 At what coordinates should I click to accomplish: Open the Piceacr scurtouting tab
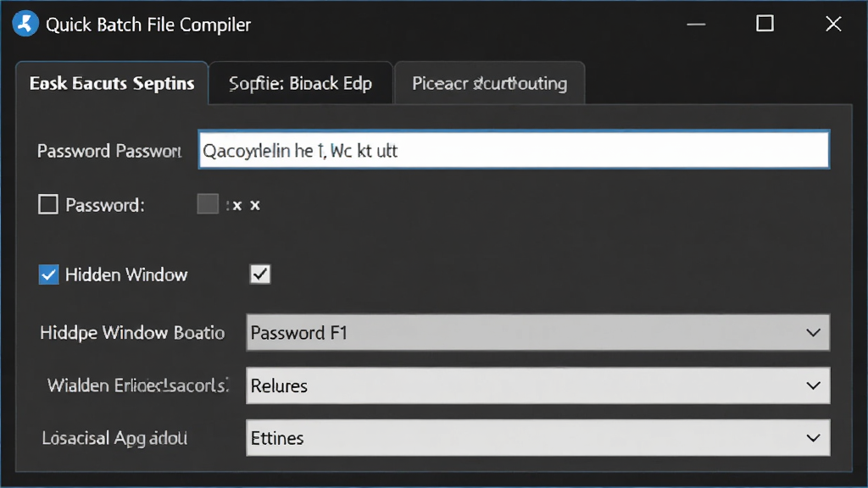tap(489, 83)
